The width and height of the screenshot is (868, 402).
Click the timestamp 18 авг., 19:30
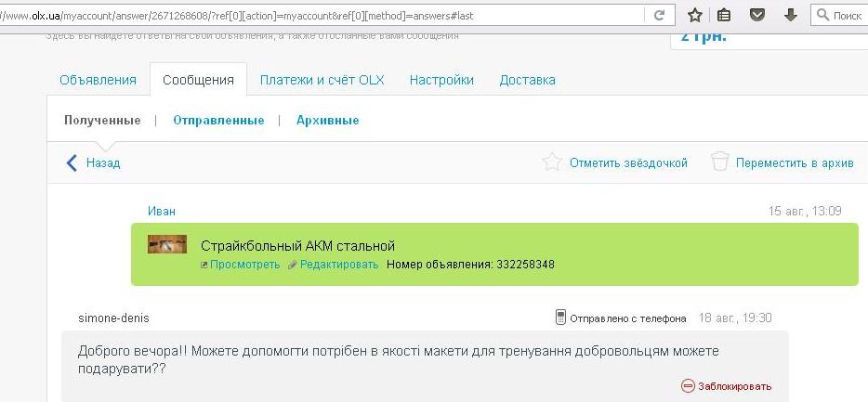click(735, 318)
